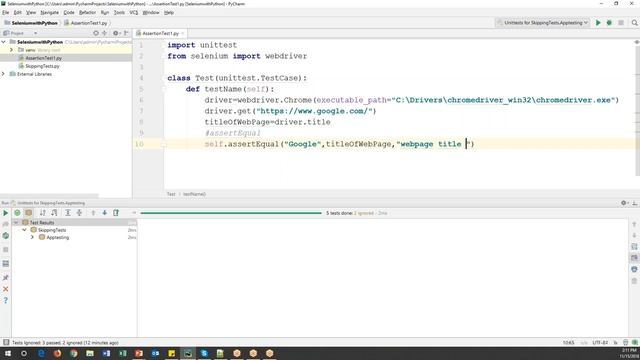Toggle show ignored tests filter
This screenshot has height=360, width=640.
[x=29, y=213]
